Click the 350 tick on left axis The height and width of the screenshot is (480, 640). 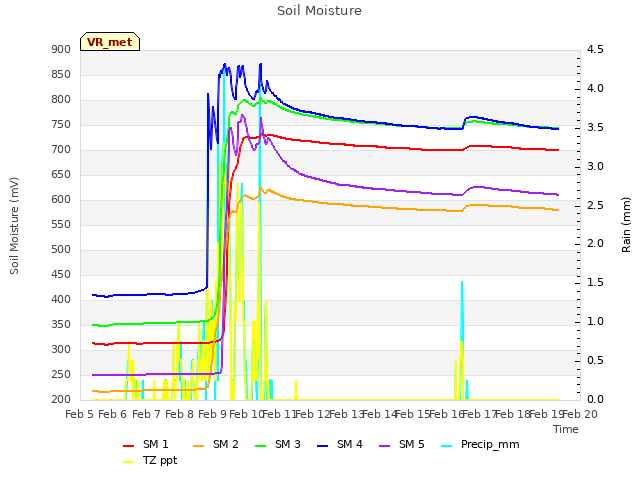[61, 325]
